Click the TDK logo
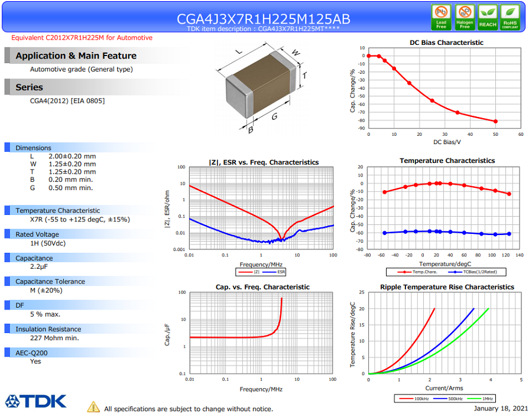 point(36,401)
